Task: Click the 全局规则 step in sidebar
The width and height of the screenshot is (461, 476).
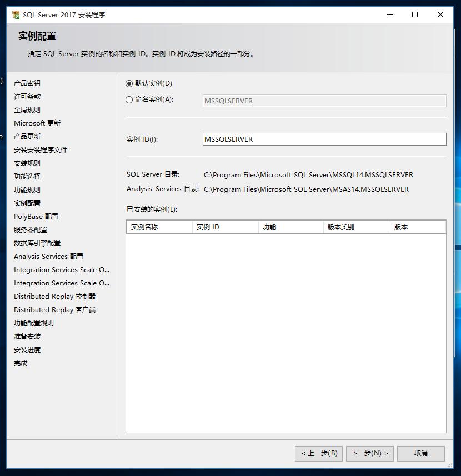Action: (x=27, y=110)
